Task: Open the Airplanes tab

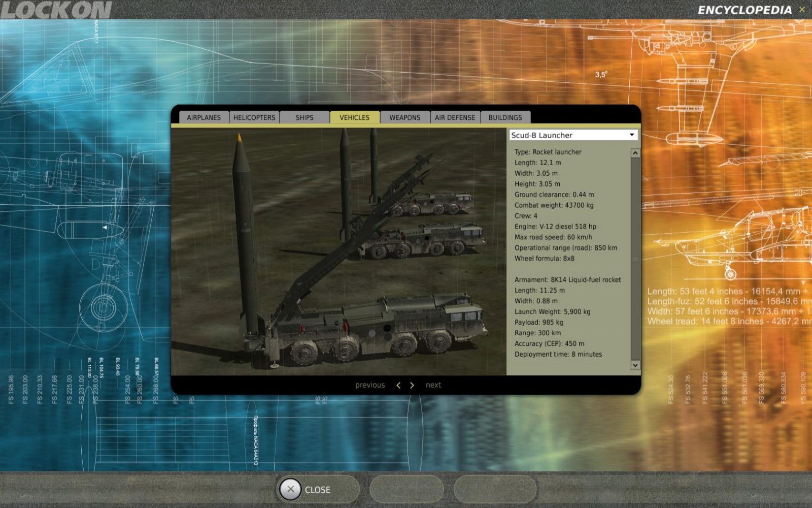Action: (x=204, y=117)
